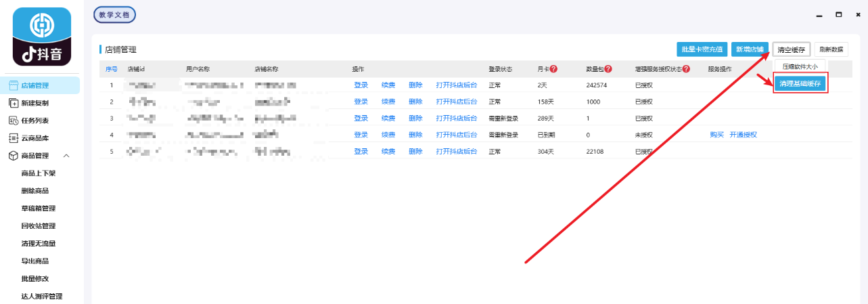Maximize the application window
Screen dimensions: 868x304
839,14
